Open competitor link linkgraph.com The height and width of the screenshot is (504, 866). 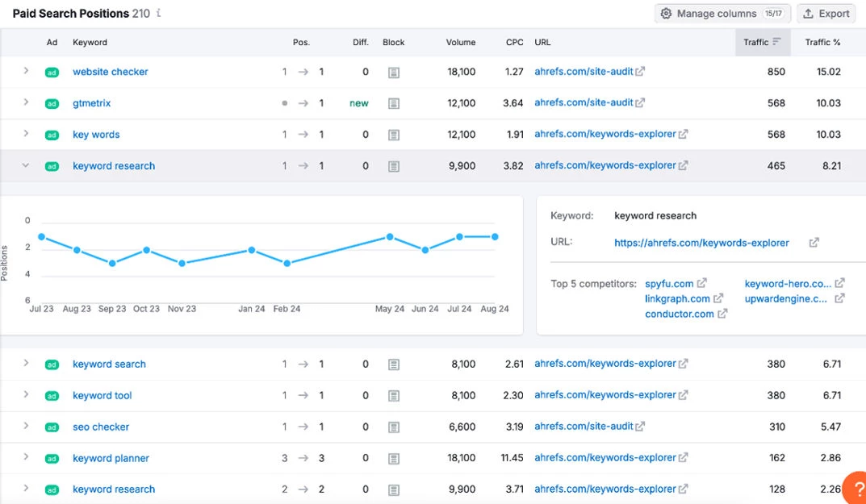(x=677, y=298)
